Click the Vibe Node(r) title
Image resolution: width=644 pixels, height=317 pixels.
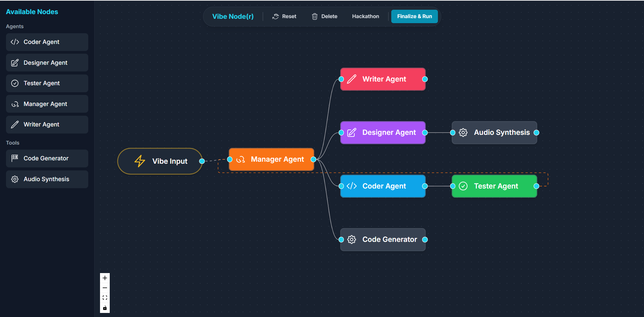(x=233, y=16)
